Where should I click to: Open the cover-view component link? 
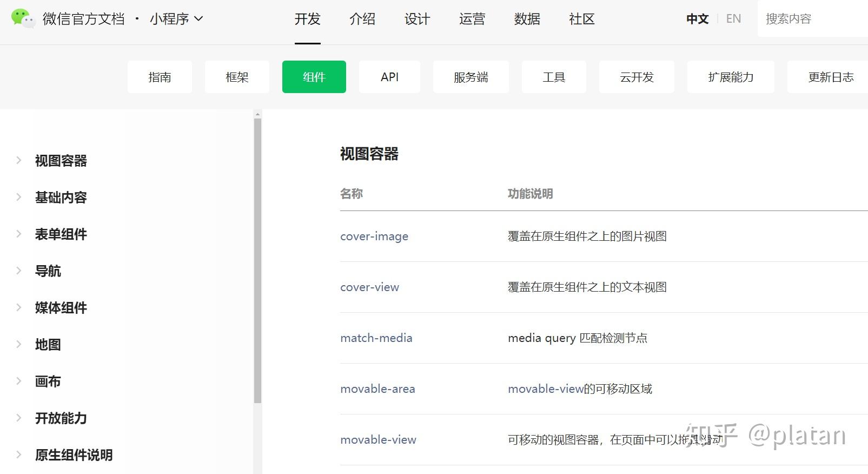369,287
